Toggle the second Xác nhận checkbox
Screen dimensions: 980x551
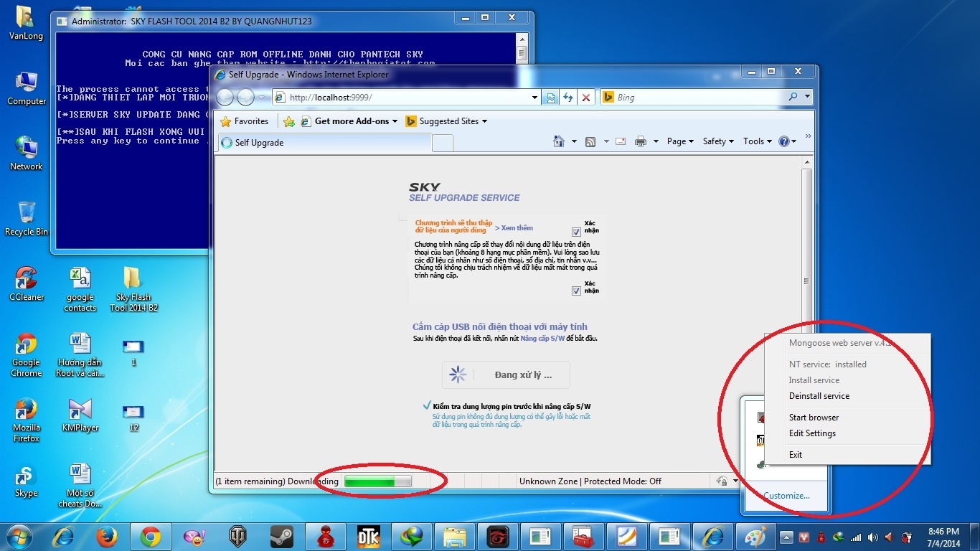(576, 291)
